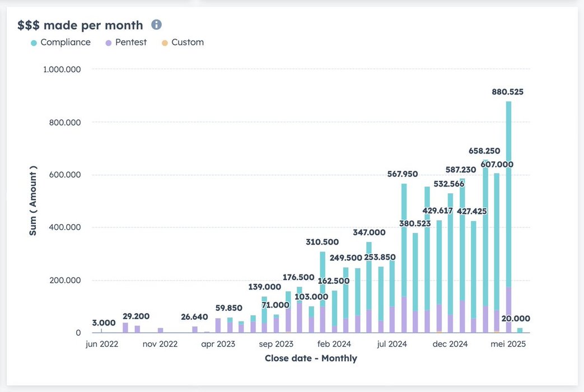584x392 pixels.
Task: Click the 400.000 y-axis tick
Action: pos(65,227)
